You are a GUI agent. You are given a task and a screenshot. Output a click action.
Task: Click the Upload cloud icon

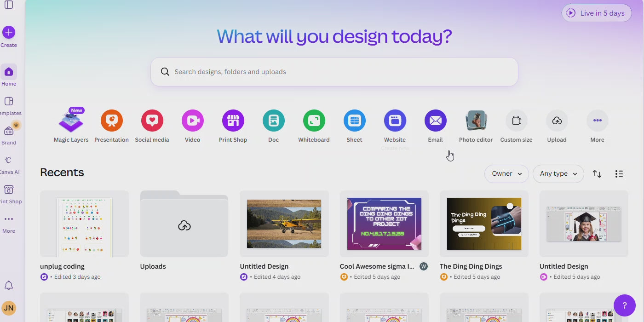click(x=557, y=121)
